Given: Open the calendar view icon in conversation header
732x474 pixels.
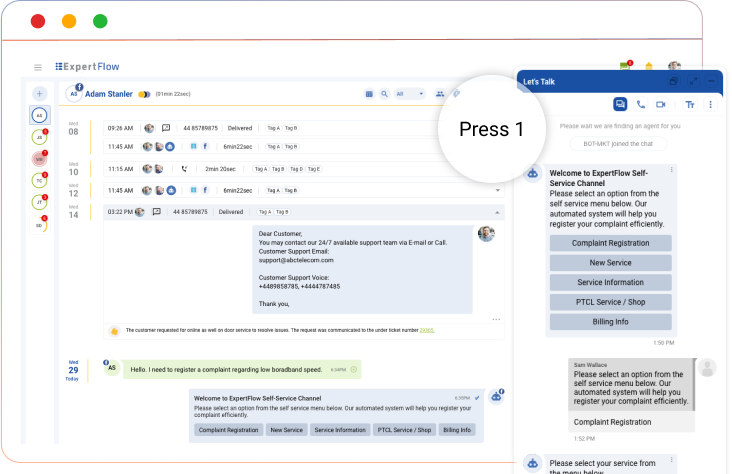Looking at the screenshot, I should (369, 94).
